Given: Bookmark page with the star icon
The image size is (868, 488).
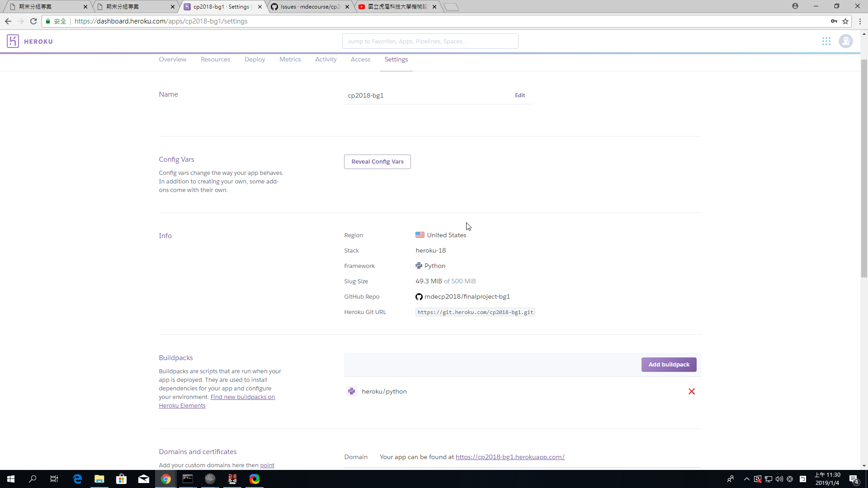Looking at the screenshot, I should coord(845,21).
